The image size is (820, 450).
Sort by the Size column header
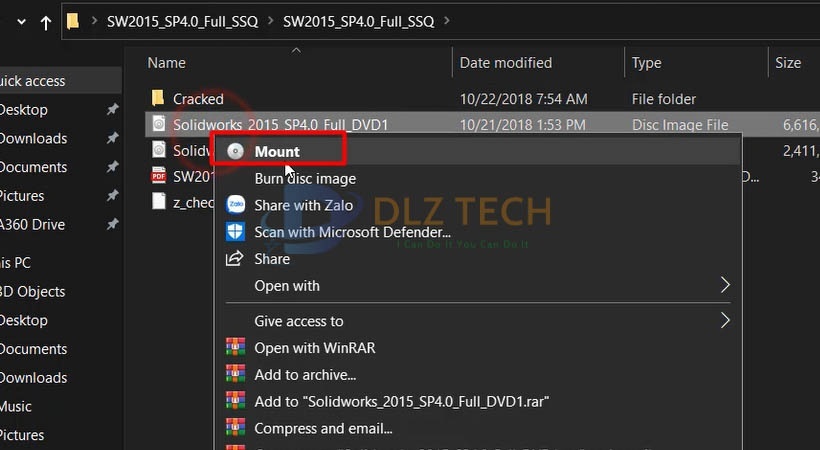click(788, 63)
